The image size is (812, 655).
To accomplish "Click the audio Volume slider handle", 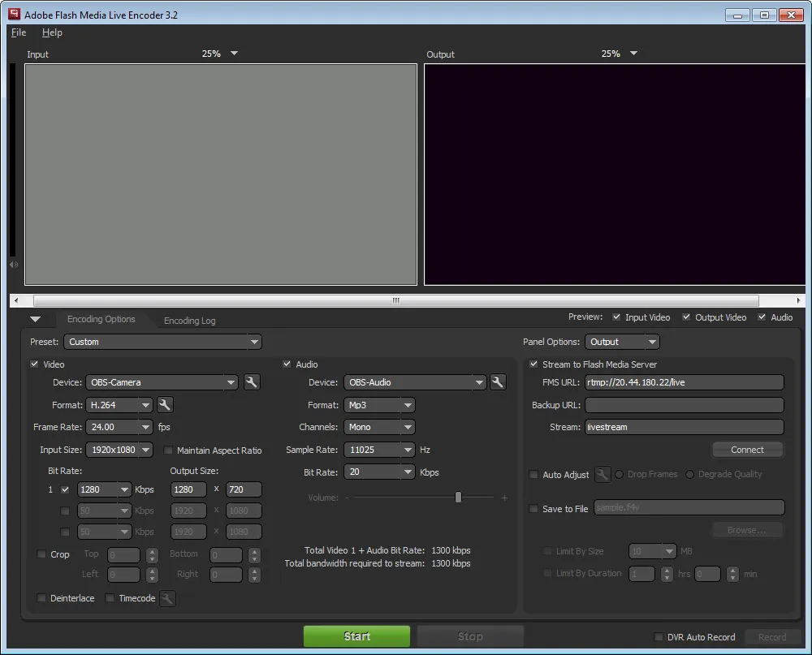I will pyautogui.click(x=458, y=497).
